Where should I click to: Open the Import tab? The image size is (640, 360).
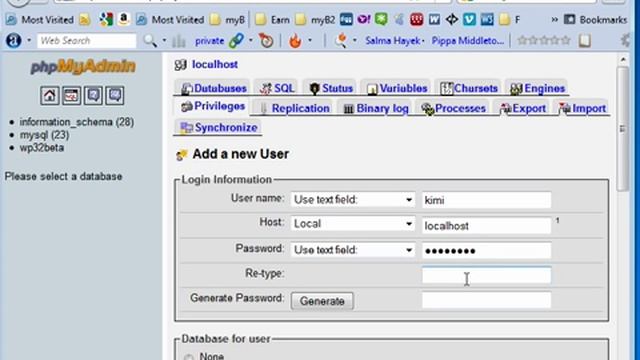pos(582,108)
